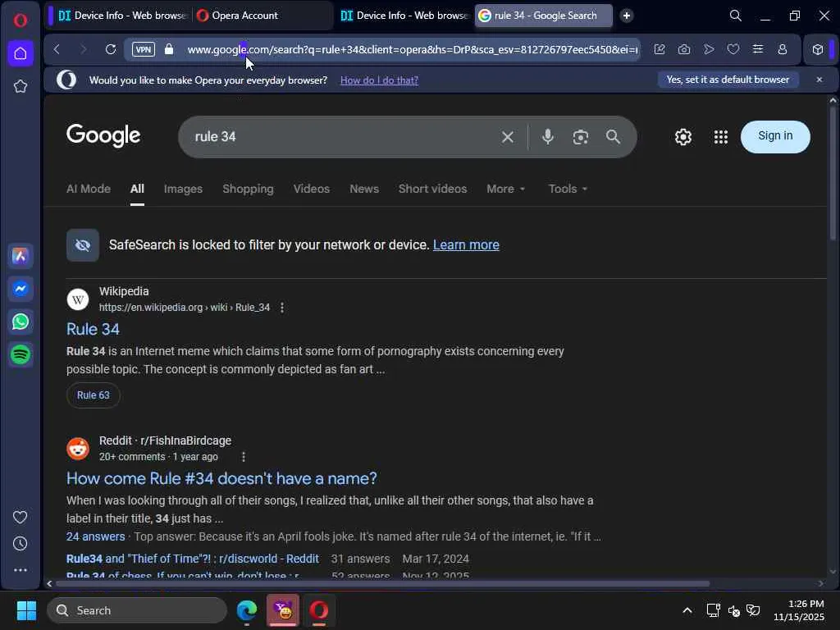The image size is (840, 630).
Task: Click the Rule 63 chip
Action: tap(94, 395)
